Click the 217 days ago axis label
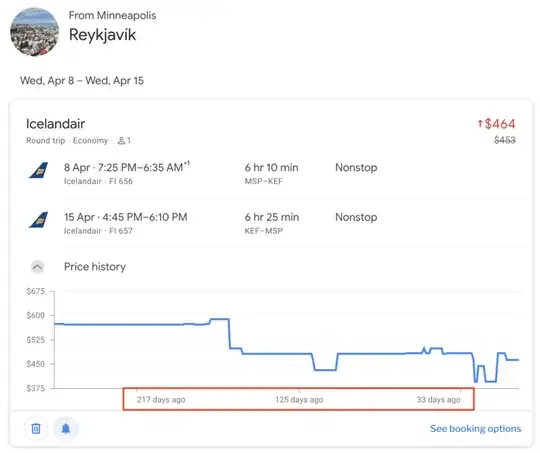Image resolution: width=540 pixels, height=453 pixels. (x=161, y=400)
